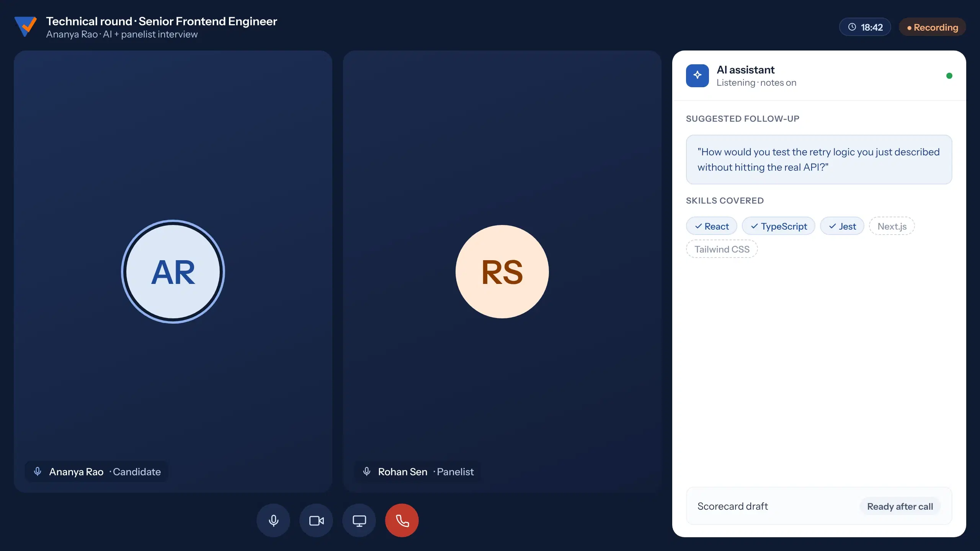Screen dimensions: 980x551
Task: Select the RS panelist avatar
Action: (502, 272)
